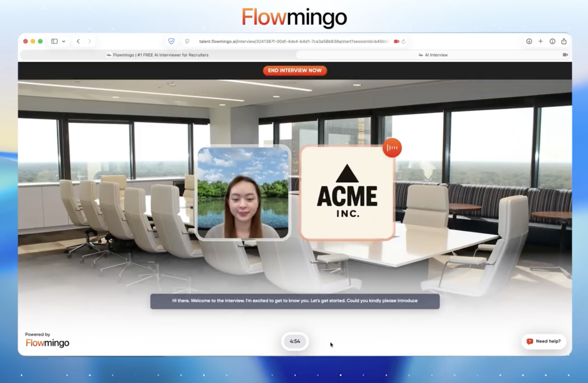
Task: Click the 4:54 interview timer pill
Action: 295,341
